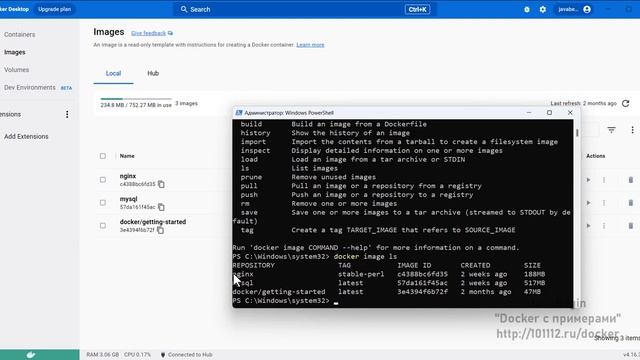Check the mysql image checkbox
This screenshot has height=360, width=640.
tap(102, 202)
